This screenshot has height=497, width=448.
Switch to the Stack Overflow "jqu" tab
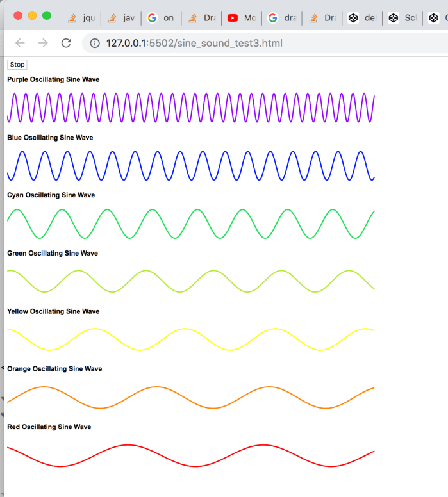pos(83,18)
